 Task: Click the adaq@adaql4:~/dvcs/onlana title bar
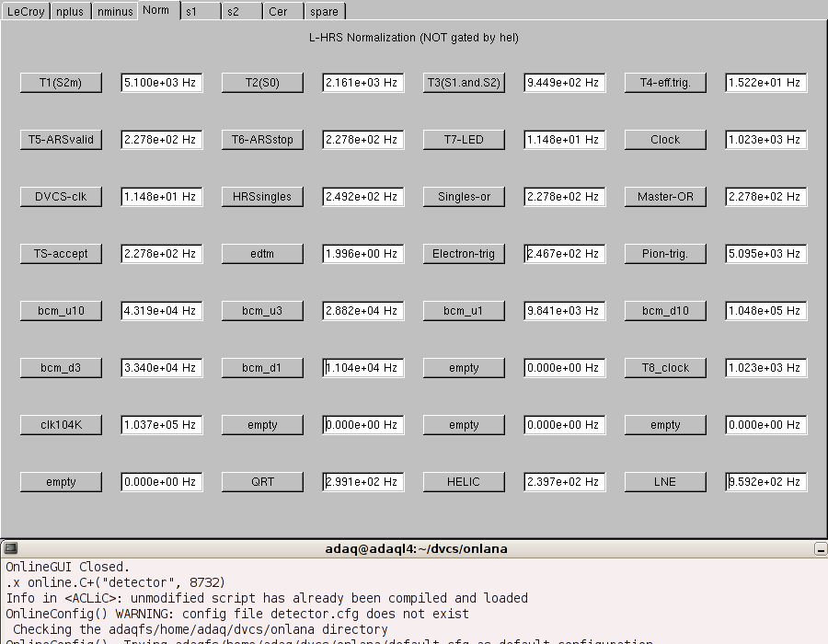coord(416,549)
